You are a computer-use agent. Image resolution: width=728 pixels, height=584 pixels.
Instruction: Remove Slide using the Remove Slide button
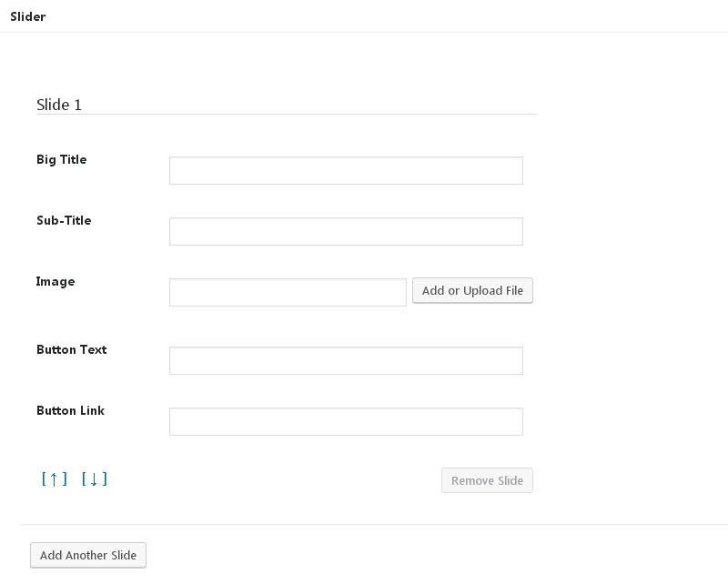(x=487, y=480)
